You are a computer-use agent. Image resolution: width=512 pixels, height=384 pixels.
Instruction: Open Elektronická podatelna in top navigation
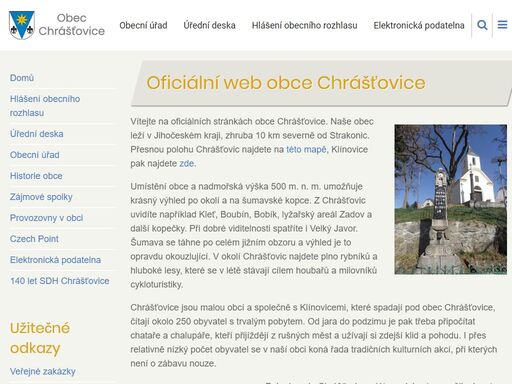tap(419, 25)
